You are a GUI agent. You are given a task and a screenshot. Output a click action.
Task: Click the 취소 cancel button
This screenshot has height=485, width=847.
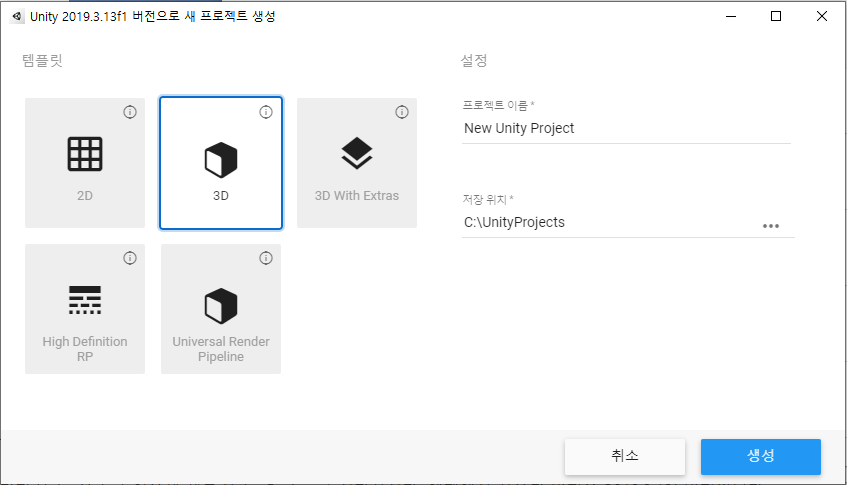(x=625, y=456)
